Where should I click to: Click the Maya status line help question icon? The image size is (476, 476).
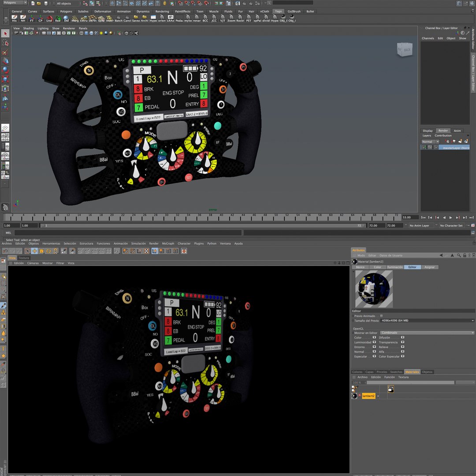click(x=157, y=3)
